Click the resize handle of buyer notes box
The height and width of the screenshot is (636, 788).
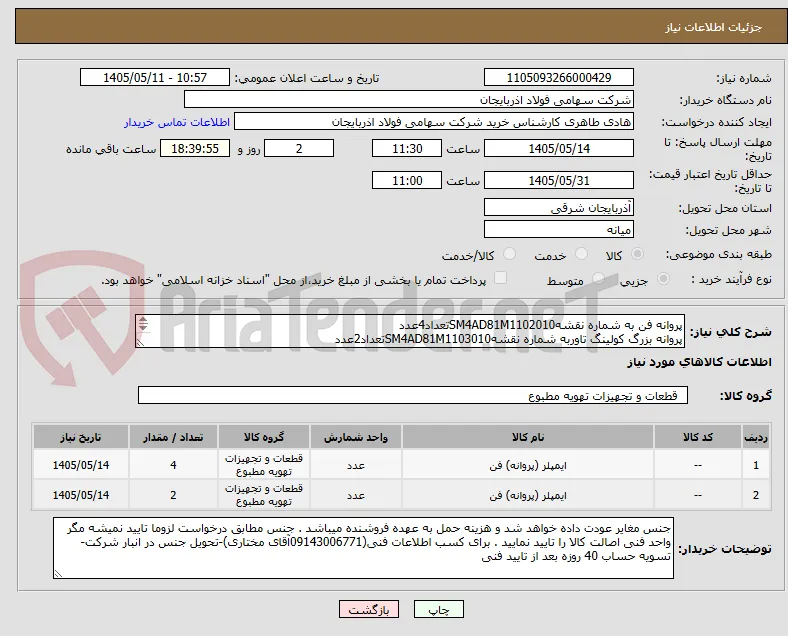[x=58, y=573]
